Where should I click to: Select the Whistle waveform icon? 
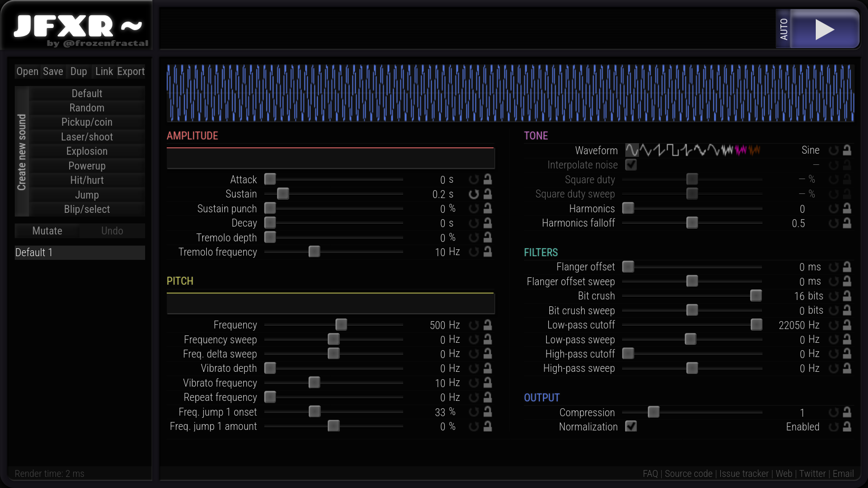700,151
